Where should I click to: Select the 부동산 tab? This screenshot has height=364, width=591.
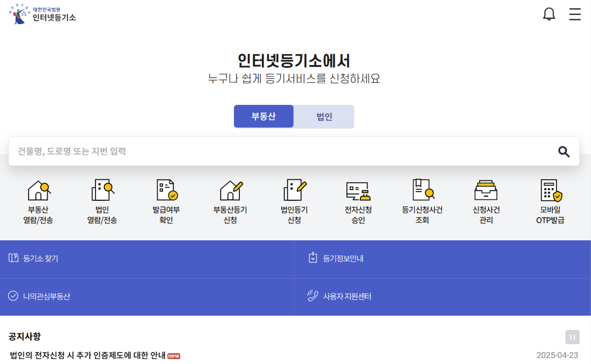pos(263,116)
